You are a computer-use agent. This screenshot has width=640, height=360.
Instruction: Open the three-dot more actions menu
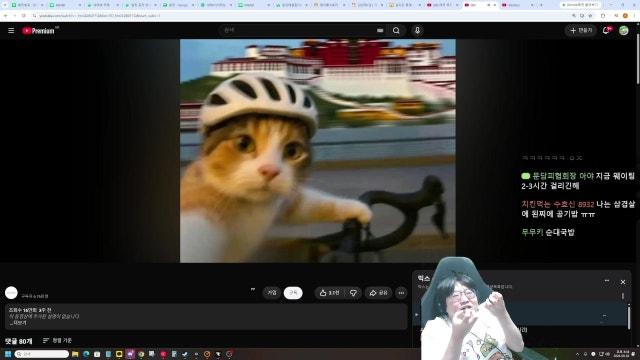click(401, 293)
